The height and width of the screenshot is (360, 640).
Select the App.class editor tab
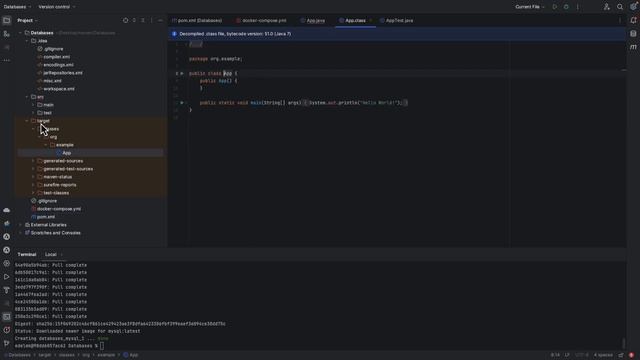[x=355, y=20]
